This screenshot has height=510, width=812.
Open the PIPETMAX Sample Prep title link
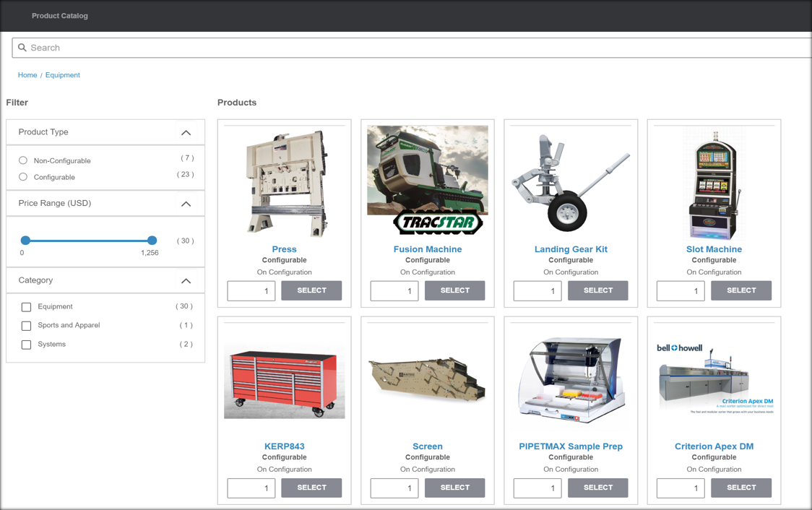click(x=571, y=446)
